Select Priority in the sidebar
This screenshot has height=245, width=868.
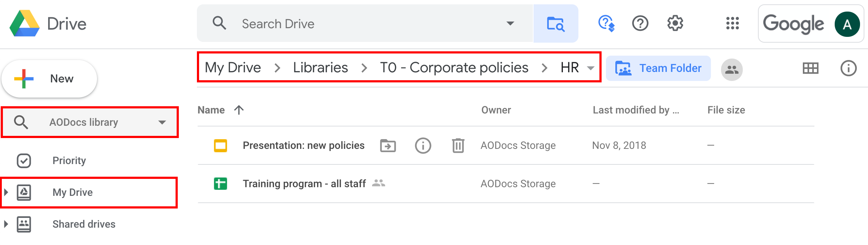(69, 160)
